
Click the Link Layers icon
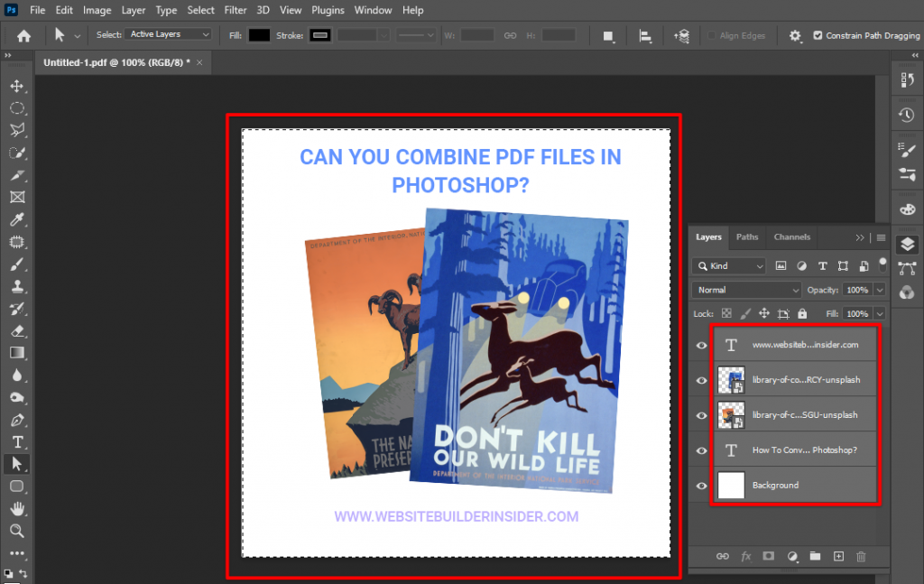click(723, 556)
